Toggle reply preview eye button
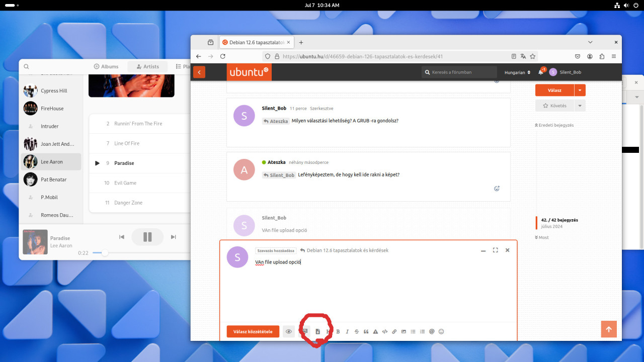Viewport: 644px width, 362px height. pyautogui.click(x=289, y=331)
